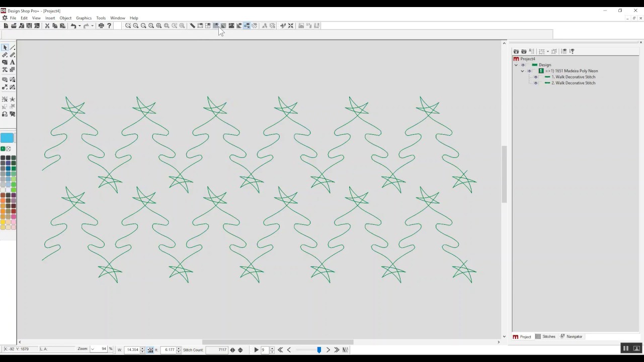Screen dimensions: 644x362
Task: Click the Paste clipboard icon
Action: click(x=62, y=26)
